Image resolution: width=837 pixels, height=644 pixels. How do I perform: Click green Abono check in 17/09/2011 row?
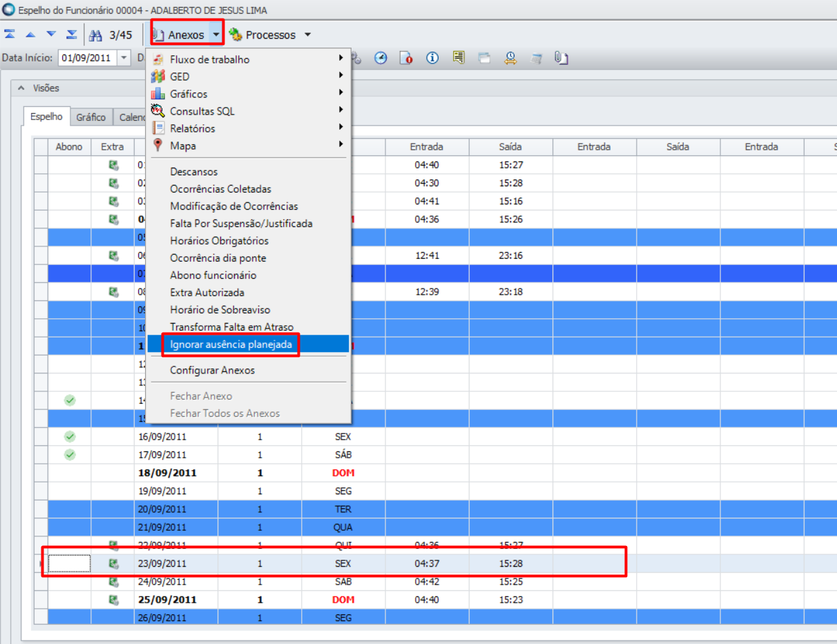[x=70, y=454]
